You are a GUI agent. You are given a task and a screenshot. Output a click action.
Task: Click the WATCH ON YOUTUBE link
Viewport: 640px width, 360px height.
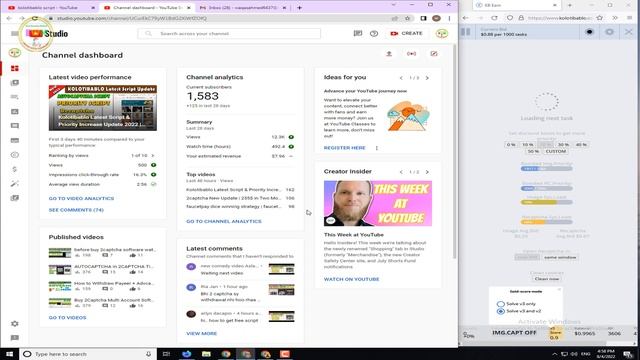click(x=351, y=279)
